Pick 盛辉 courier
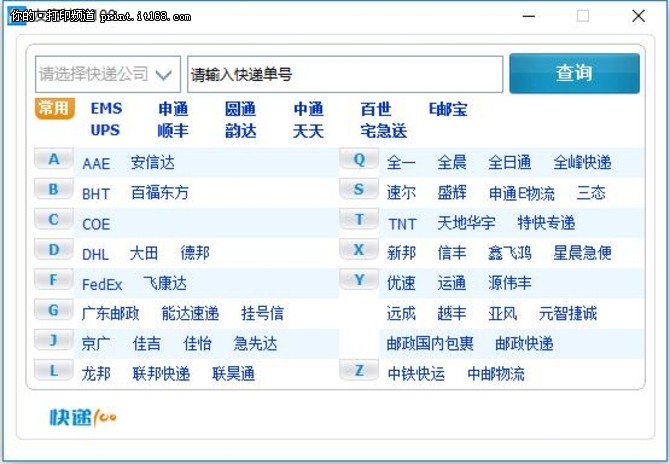Viewport: 670px width, 464px height. tap(452, 193)
